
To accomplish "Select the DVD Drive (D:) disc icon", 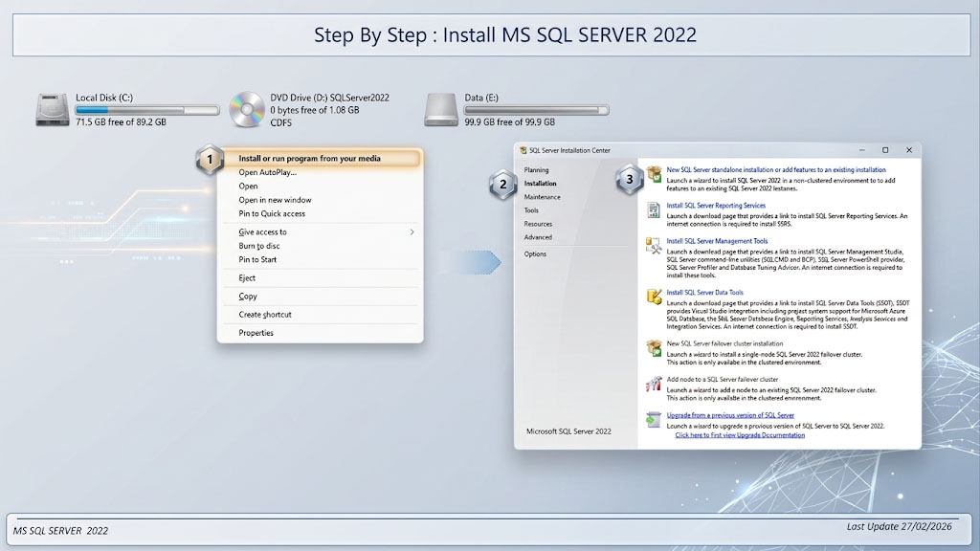I will point(247,109).
